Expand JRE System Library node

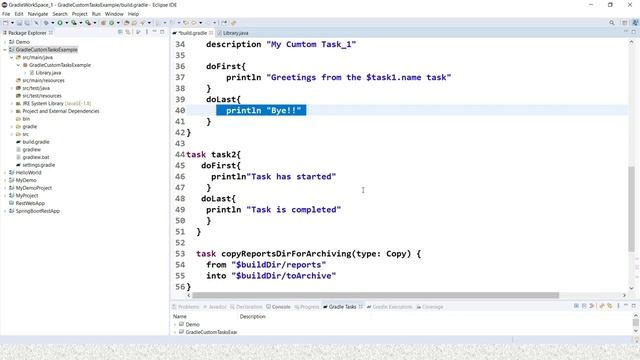point(12,104)
